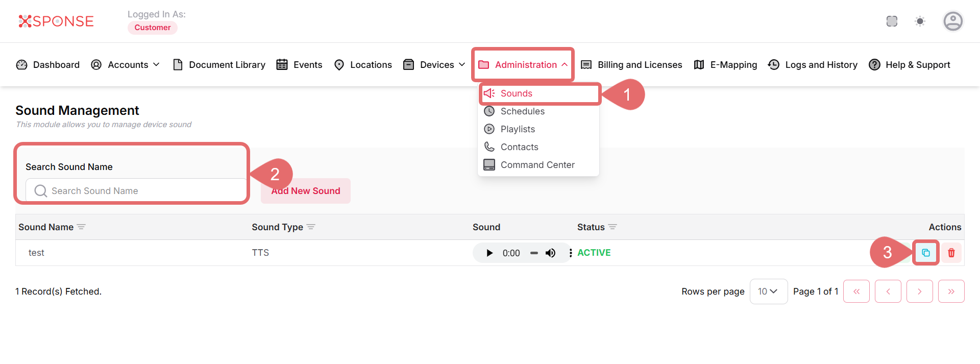The image size is (980, 364).
Task: Click the Search Sound Name input field
Action: click(138, 191)
